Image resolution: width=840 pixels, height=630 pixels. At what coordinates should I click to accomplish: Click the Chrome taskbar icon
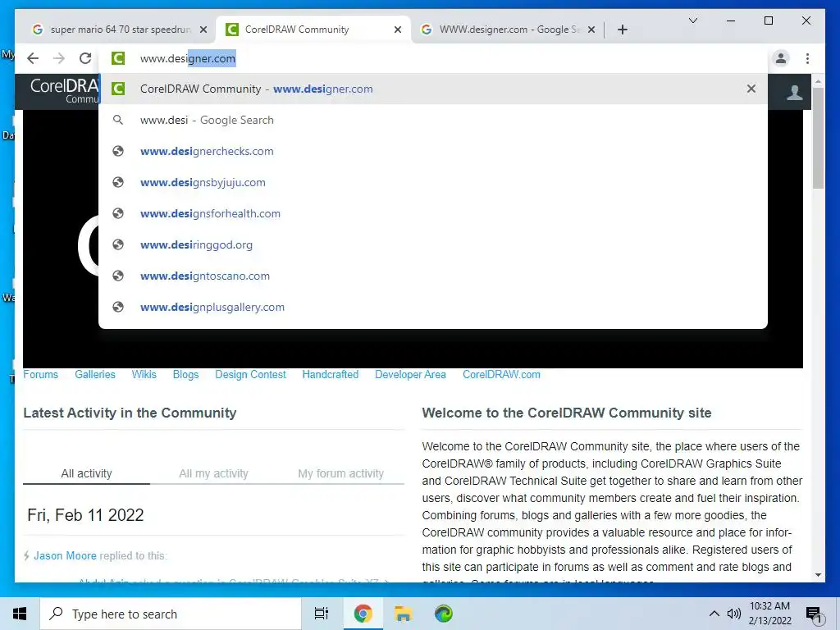363,614
